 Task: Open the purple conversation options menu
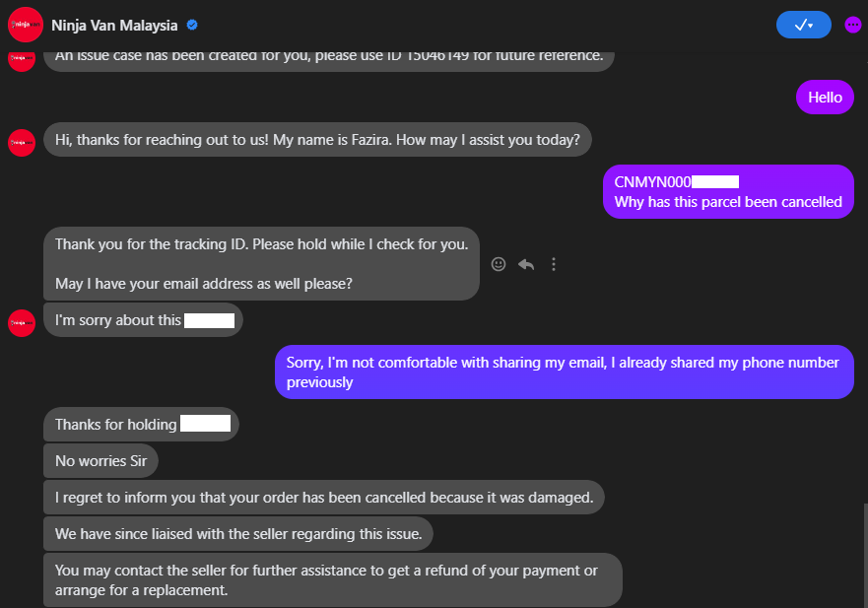point(853,26)
